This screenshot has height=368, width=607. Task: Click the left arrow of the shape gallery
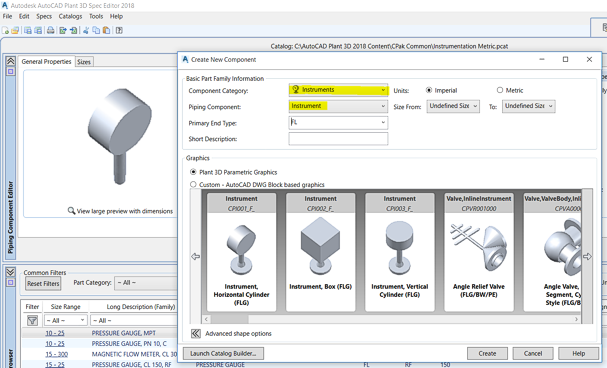coord(195,257)
